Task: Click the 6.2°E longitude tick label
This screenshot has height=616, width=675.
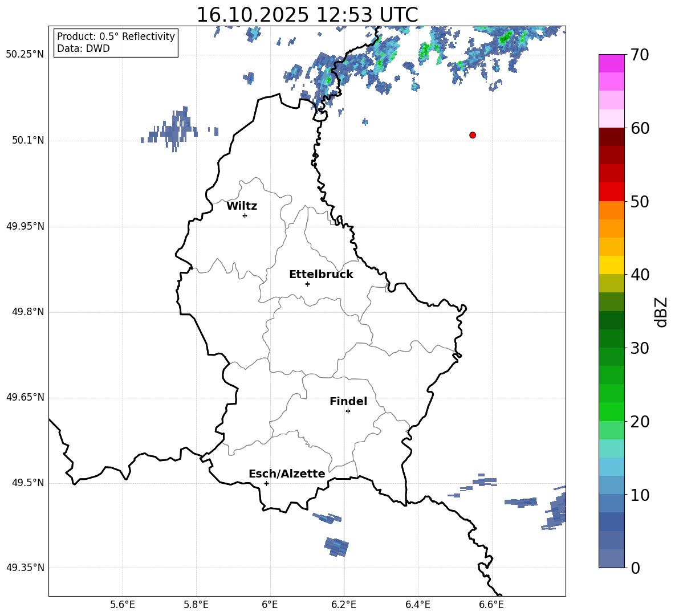Action: pyautogui.click(x=344, y=605)
